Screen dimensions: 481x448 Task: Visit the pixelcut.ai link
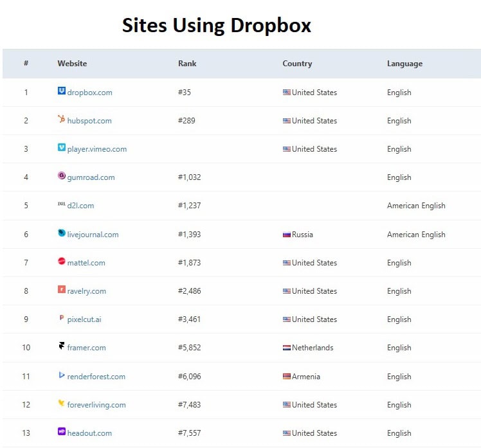click(x=84, y=319)
